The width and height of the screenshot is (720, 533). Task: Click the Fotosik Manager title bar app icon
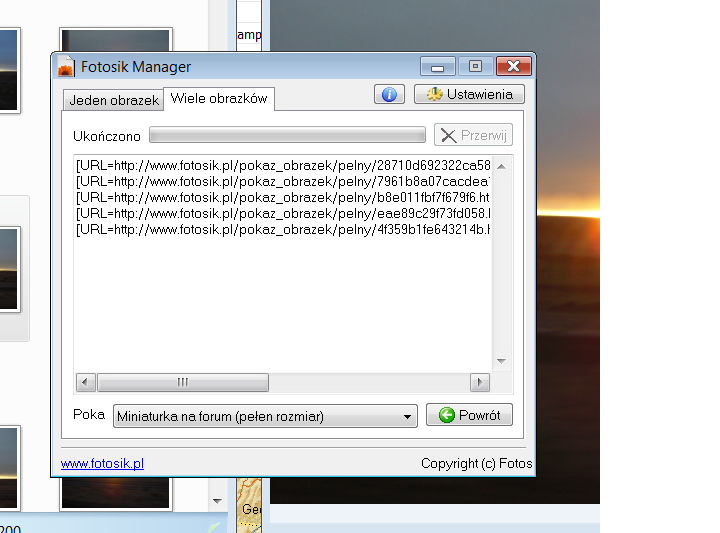pyautogui.click(x=66, y=67)
